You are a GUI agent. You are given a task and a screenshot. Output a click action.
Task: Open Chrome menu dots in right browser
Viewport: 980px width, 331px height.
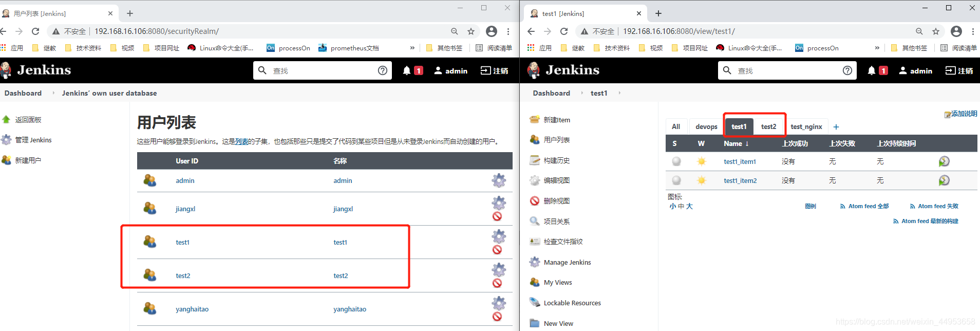pos(973,31)
